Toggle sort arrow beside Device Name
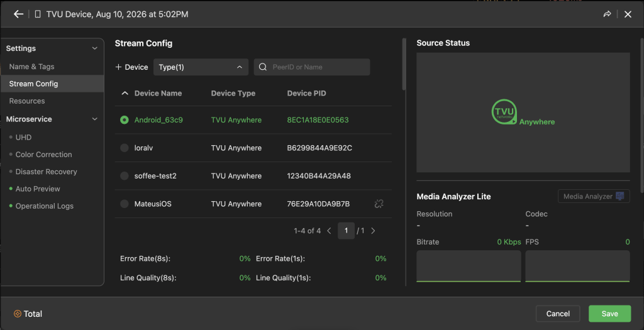This screenshot has width=644, height=330. tap(125, 93)
